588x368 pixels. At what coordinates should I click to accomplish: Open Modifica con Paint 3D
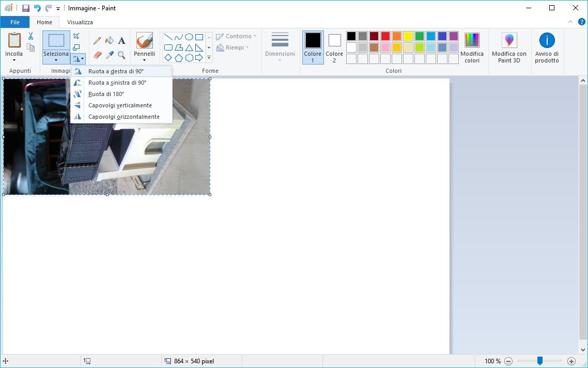509,47
